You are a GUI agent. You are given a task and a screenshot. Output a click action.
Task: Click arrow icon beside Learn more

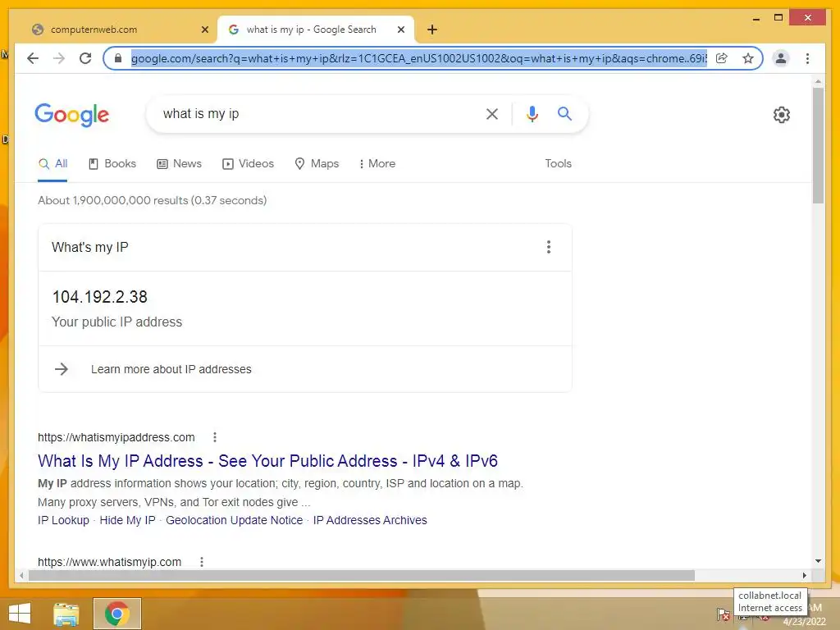point(62,368)
